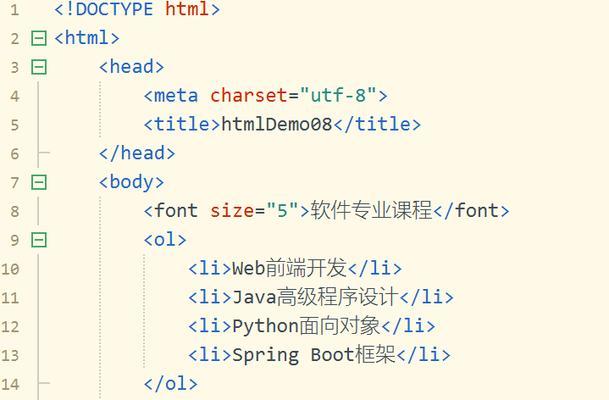This screenshot has width=609, height=400.
Task: Click the opening <head> tag text
Action: 132,67
